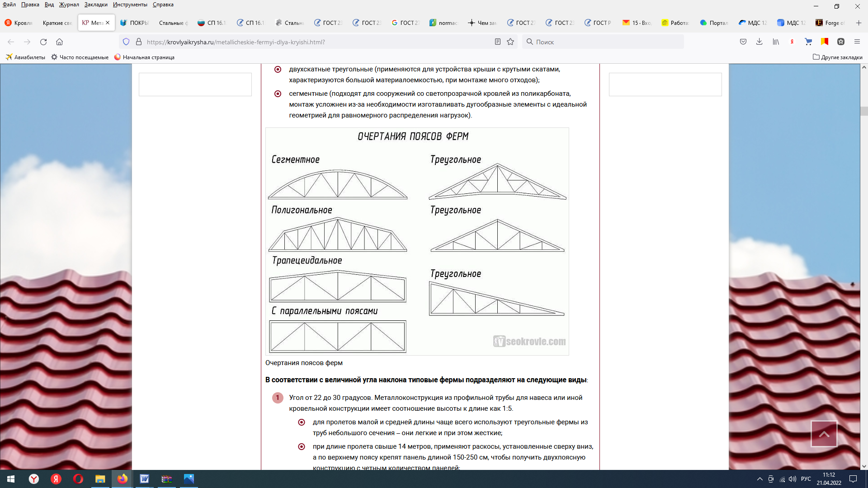The width and height of the screenshot is (868, 488).
Task: Open Word from the taskbar
Action: click(x=144, y=479)
